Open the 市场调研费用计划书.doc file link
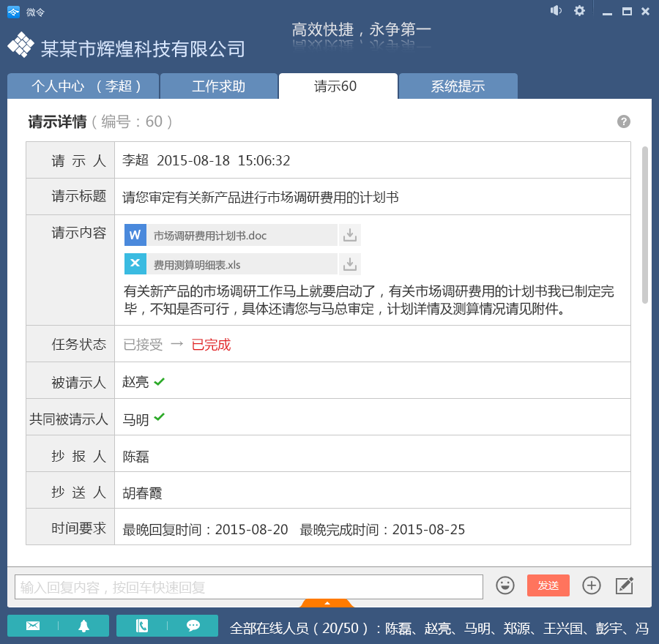The width and height of the screenshot is (659, 644). [210, 236]
